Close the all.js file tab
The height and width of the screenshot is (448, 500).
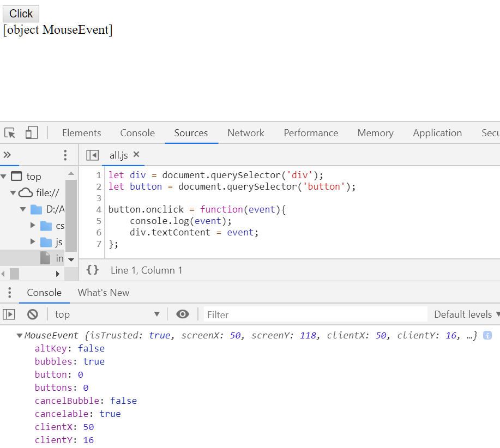click(x=136, y=155)
